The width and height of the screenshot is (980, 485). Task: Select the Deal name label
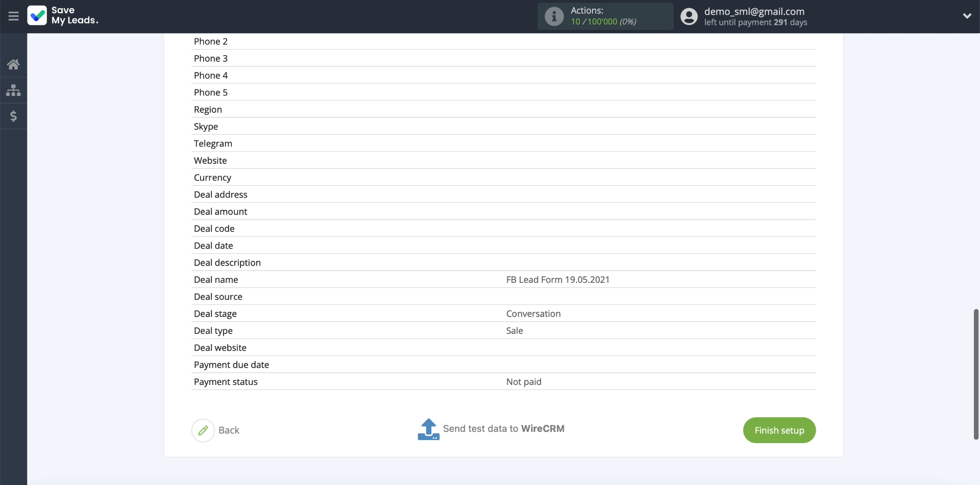click(216, 280)
